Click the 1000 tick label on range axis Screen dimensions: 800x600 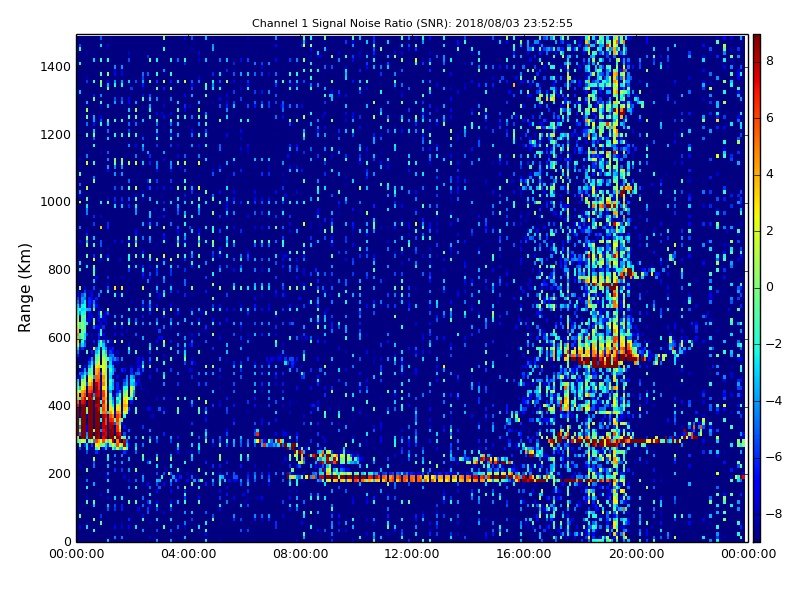(56, 202)
